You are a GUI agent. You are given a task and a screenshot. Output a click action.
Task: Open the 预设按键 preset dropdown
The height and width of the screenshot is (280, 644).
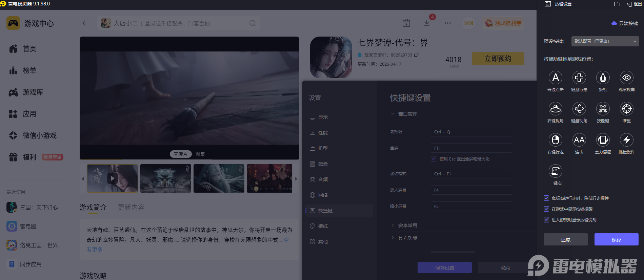(605, 41)
